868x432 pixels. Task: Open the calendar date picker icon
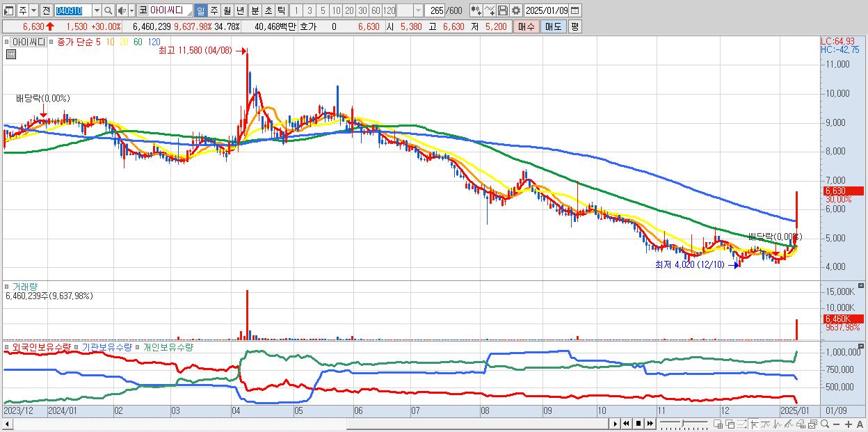point(574,10)
